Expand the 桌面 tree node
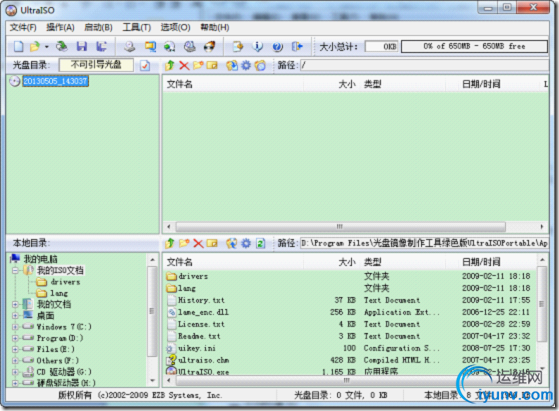Screen dimensions: 559x411 coord(15,316)
